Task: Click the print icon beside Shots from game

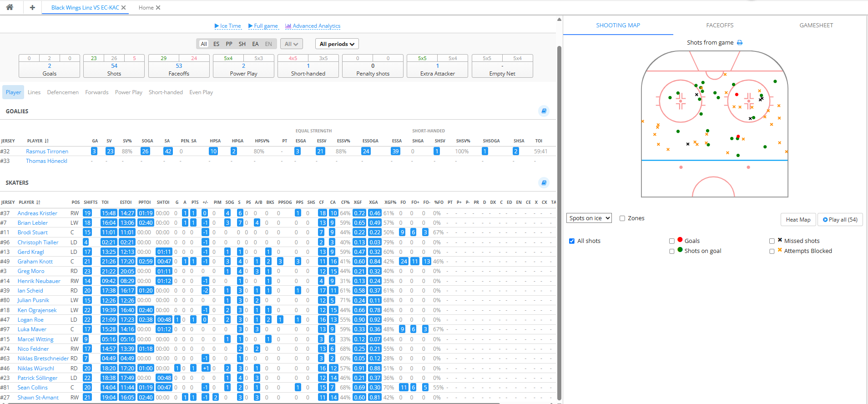Action: tap(740, 43)
